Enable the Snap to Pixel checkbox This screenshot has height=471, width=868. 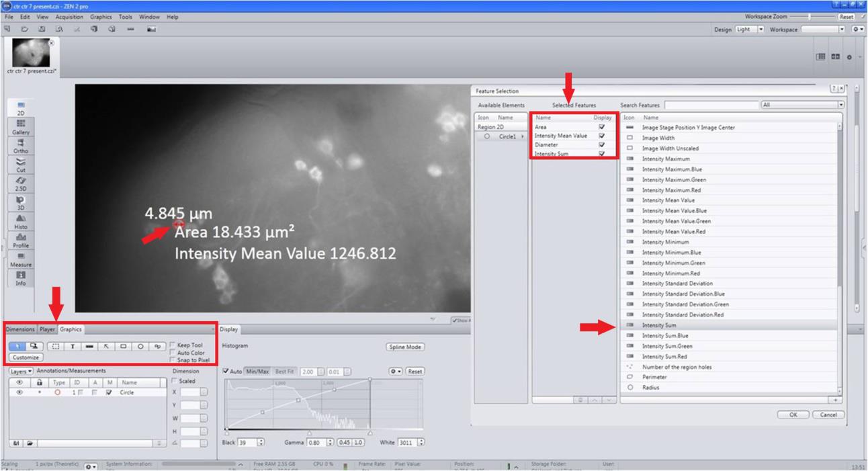pos(173,360)
